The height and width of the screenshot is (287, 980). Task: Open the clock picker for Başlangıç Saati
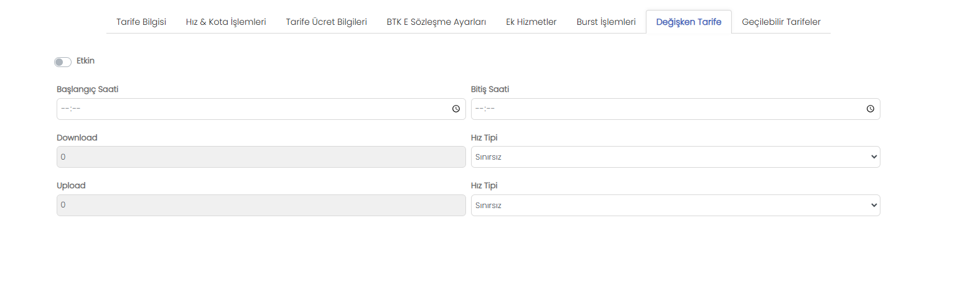point(456,109)
